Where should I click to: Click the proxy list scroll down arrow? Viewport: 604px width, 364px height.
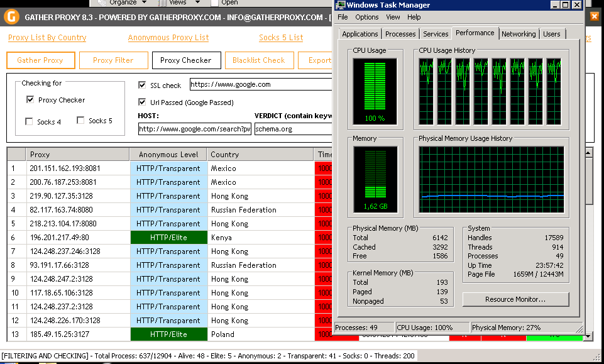click(588, 336)
